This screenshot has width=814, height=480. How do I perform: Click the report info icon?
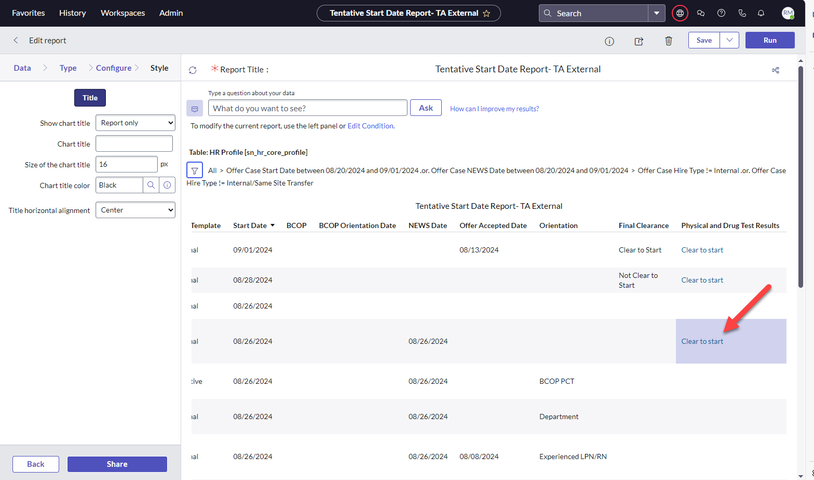click(609, 41)
